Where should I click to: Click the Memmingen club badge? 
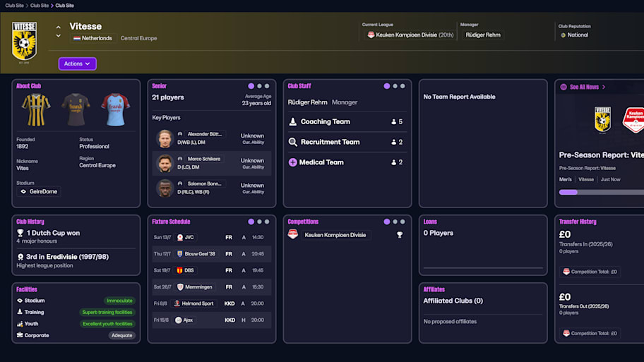click(x=180, y=287)
